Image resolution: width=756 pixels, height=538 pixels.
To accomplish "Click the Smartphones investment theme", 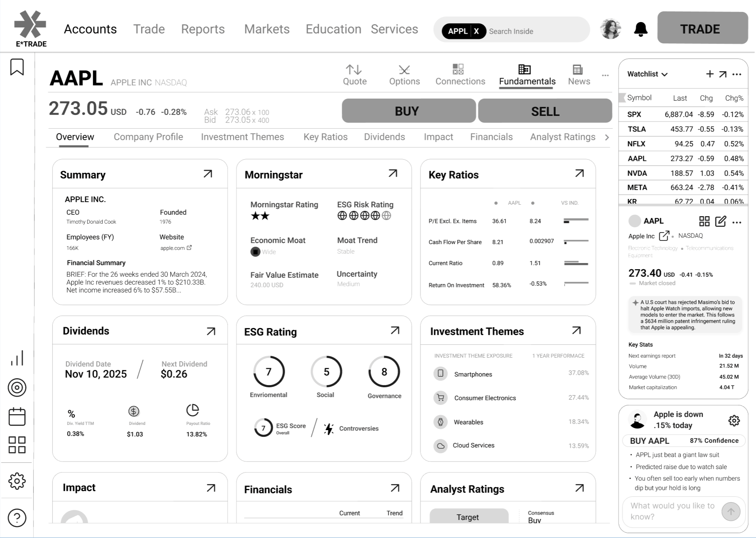I will point(473,374).
